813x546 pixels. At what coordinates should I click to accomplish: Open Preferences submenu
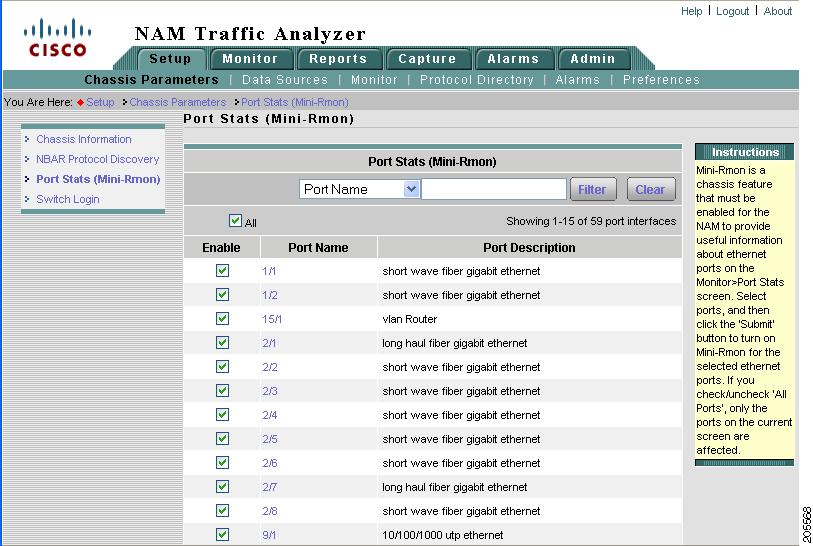click(x=661, y=80)
